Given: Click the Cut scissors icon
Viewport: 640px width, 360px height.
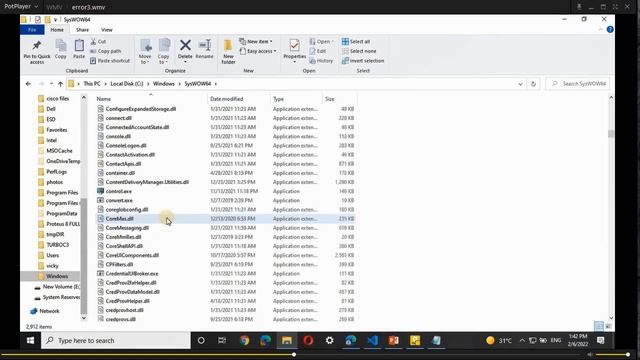Looking at the screenshot, I should coord(93,42).
